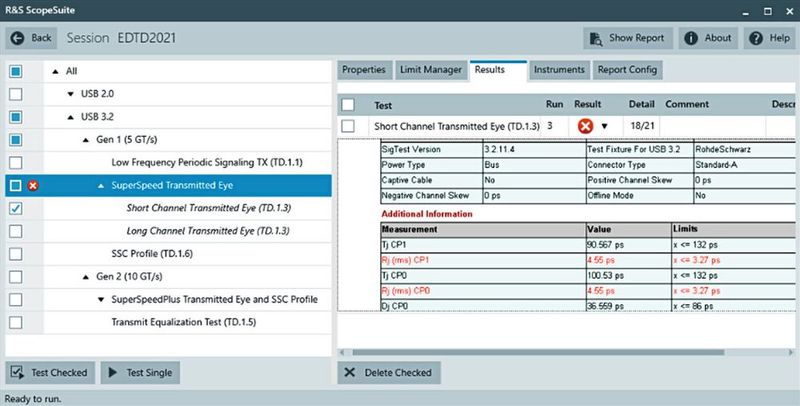Toggle the USB 3.2 checkbox

coord(16,117)
